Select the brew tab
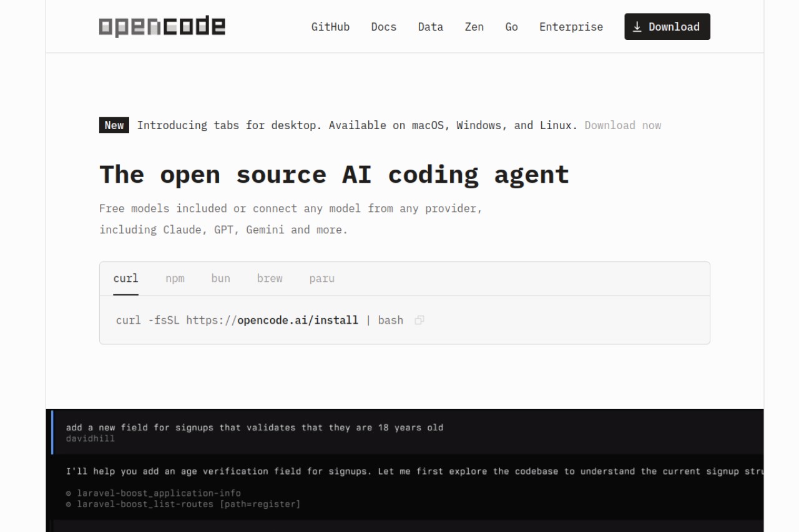This screenshot has height=532, width=799. coord(270,278)
